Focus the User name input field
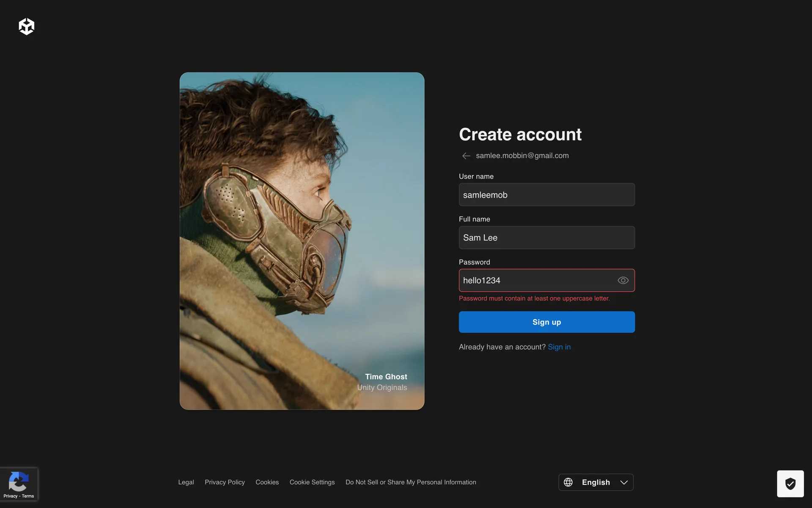812x508 pixels. click(546, 195)
